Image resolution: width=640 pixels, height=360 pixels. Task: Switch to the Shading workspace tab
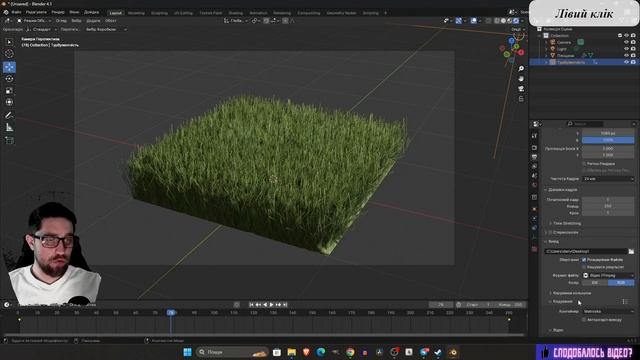pos(236,13)
